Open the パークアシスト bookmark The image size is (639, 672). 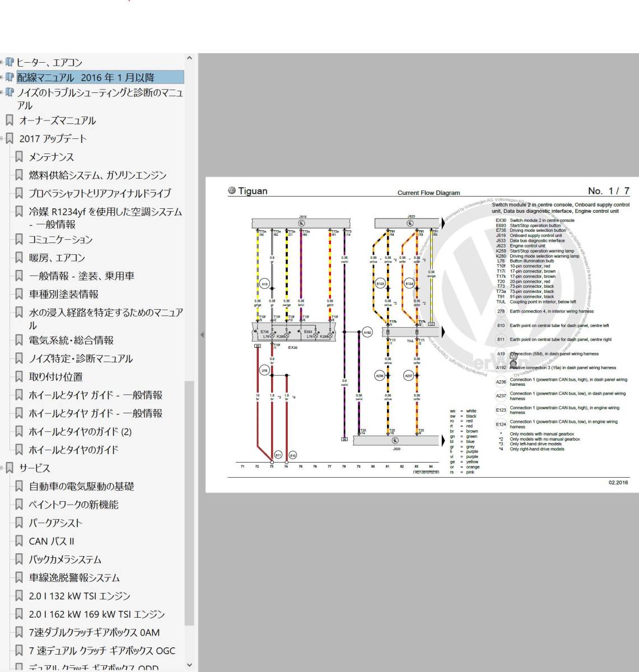point(55,523)
